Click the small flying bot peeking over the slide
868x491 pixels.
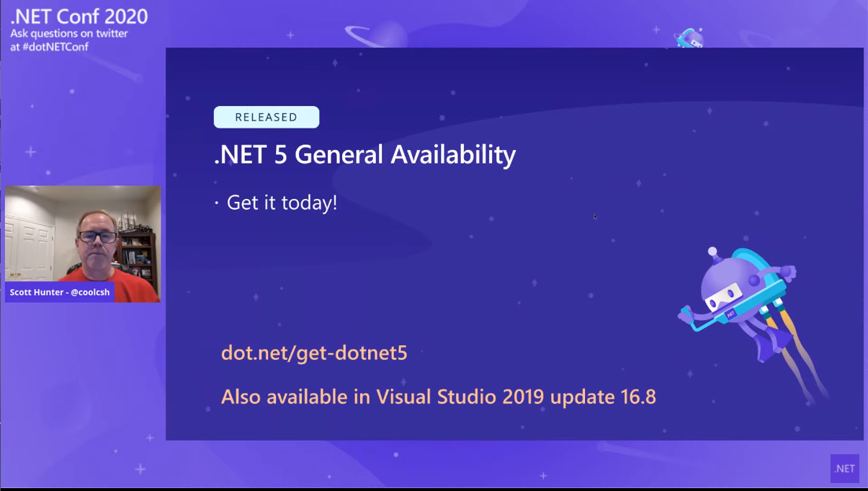tap(689, 37)
